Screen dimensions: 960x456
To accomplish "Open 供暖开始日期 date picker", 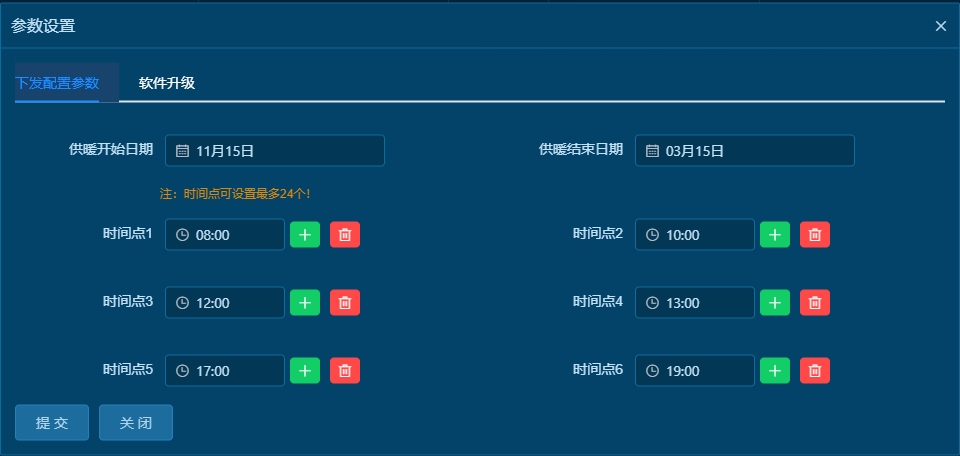I will click(x=275, y=151).
